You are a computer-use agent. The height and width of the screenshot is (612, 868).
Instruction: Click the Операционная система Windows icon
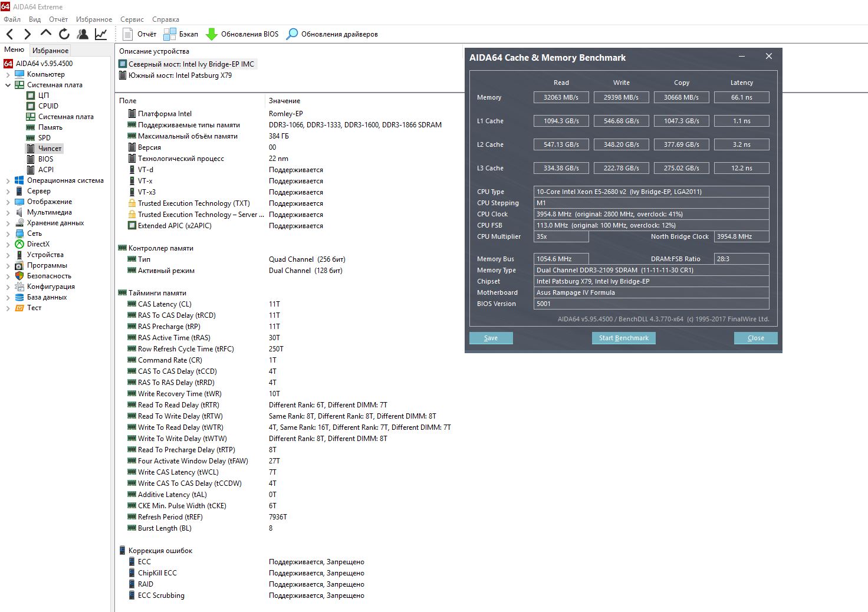click(19, 180)
